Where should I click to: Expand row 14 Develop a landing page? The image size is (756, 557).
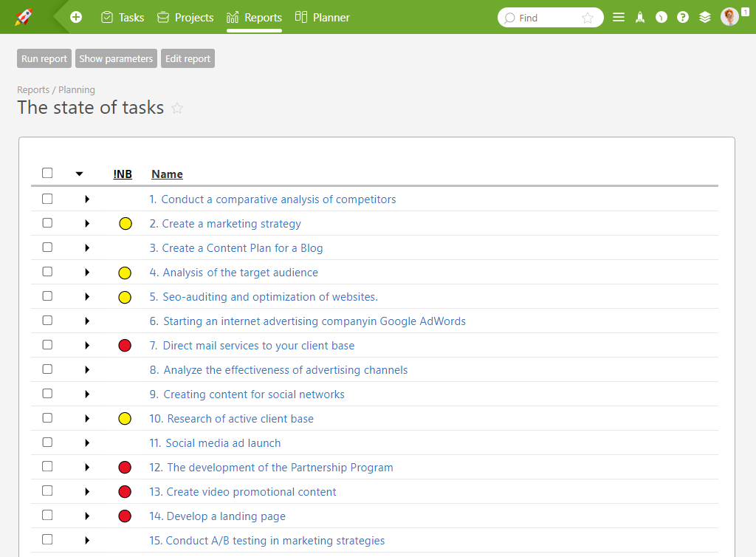pos(87,516)
